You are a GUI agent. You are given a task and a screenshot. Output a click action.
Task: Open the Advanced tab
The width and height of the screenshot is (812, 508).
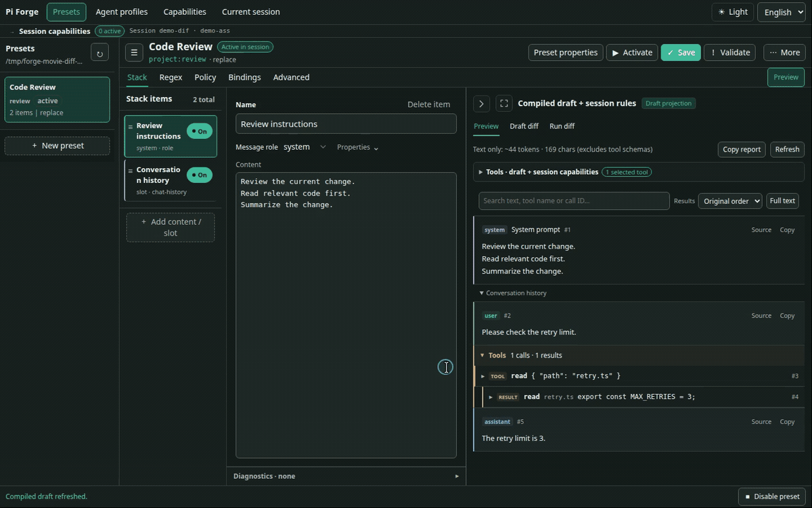click(291, 77)
